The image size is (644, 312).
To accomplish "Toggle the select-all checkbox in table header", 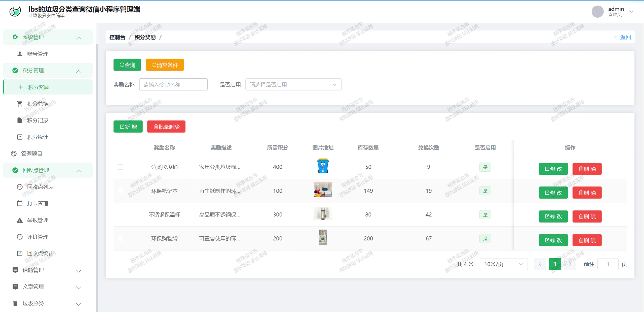I will click(x=121, y=147).
